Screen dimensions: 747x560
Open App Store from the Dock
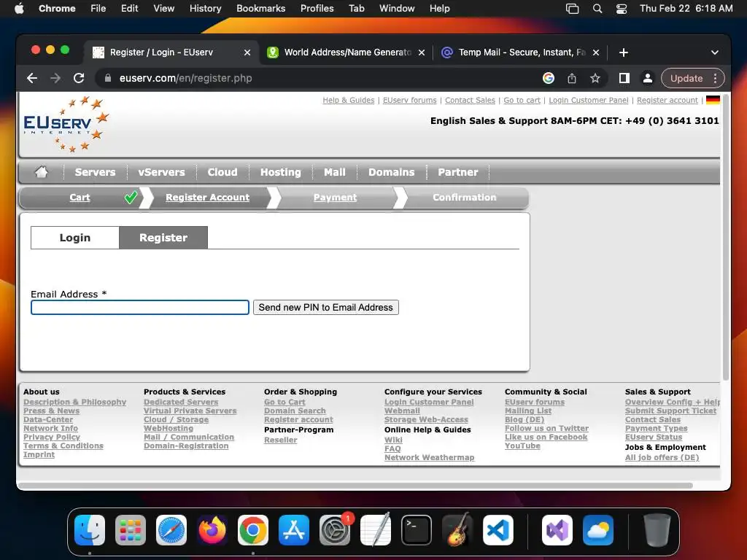294,530
